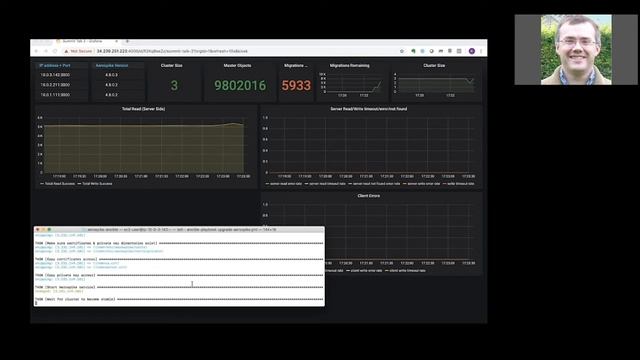Click version 4.8.0.3 in the 10.0.3.142 row
640x360 pixels.
pyautogui.click(x=111, y=75)
